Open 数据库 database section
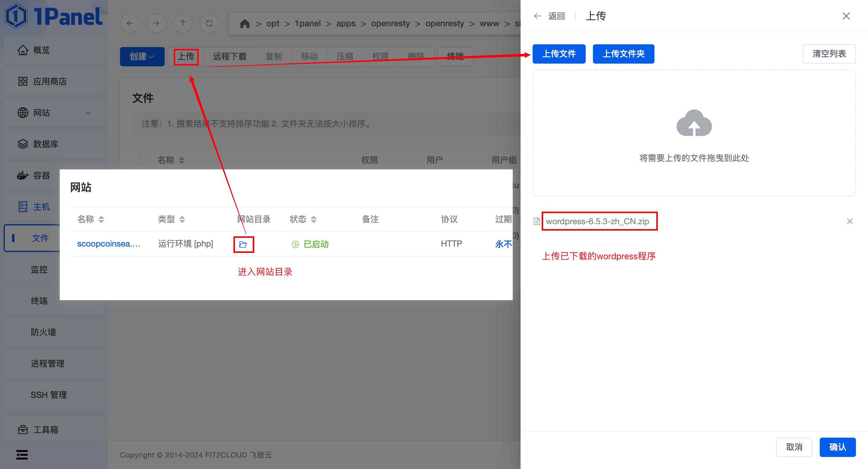This screenshot has height=469, width=868. (54, 144)
